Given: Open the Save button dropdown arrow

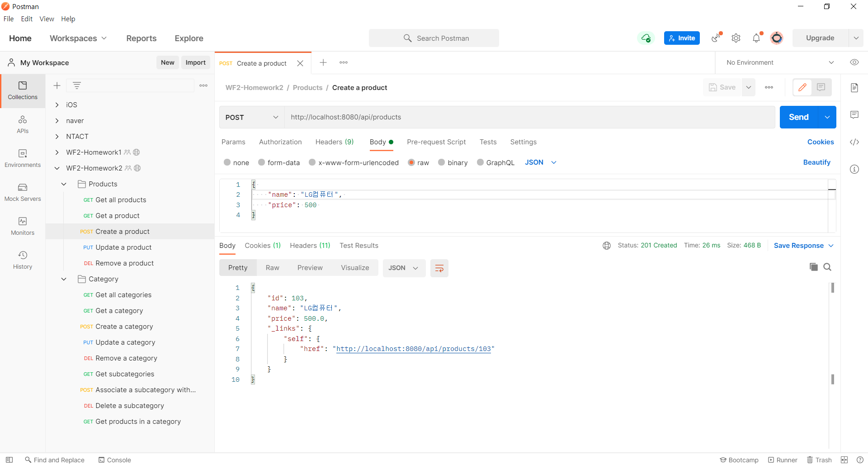Looking at the screenshot, I should tap(749, 87).
